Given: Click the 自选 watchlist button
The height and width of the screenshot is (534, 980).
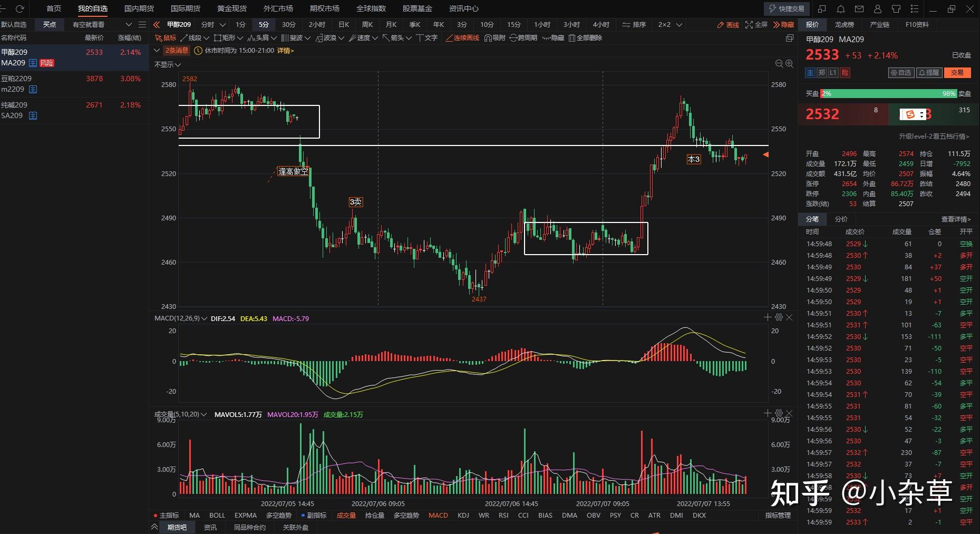Looking at the screenshot, I should (901, 73).
